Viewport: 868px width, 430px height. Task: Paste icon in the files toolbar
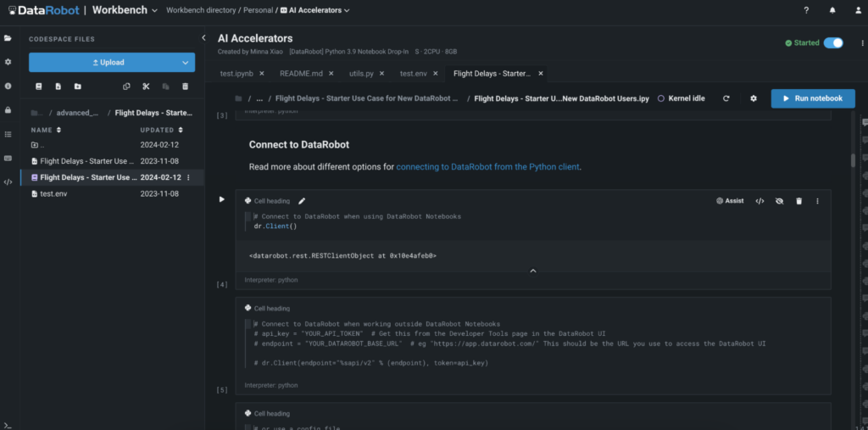[165, 87]
